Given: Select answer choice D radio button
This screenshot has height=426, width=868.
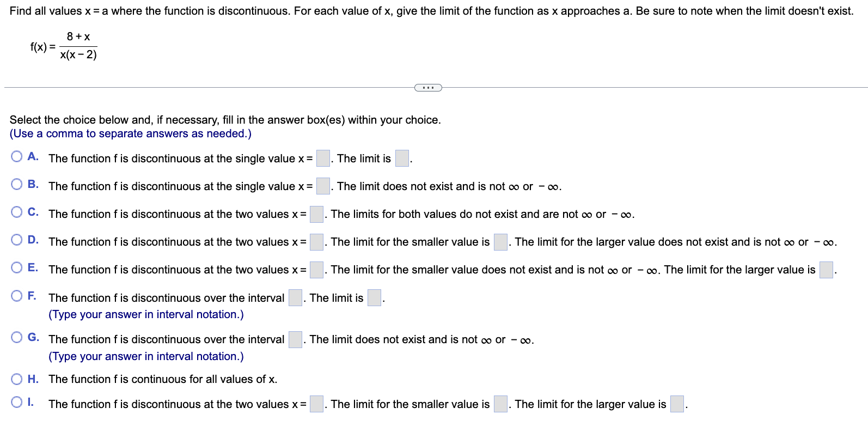Looking at the screenshot, I should (x=16, y=239).
